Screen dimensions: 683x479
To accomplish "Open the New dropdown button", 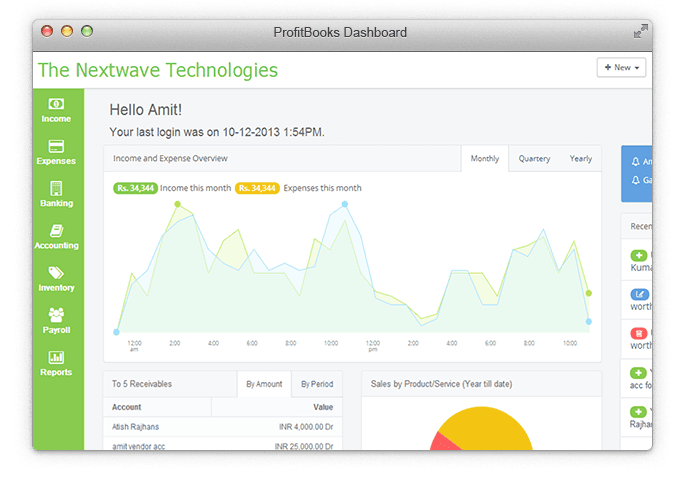I will pos(621,67).
